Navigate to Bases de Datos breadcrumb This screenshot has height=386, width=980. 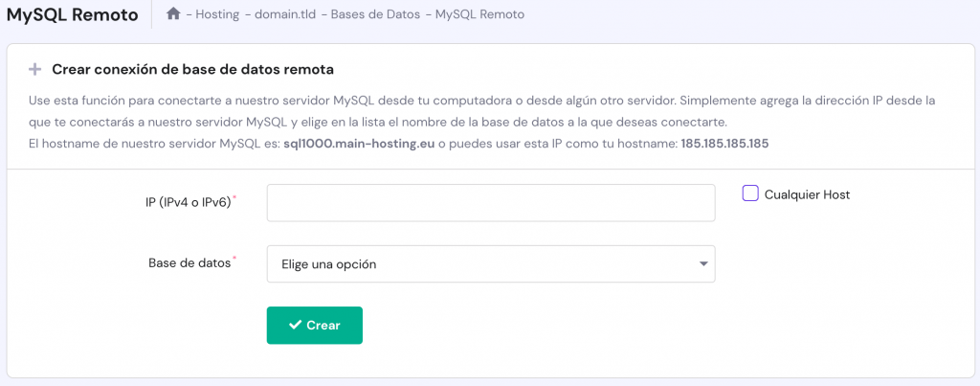point(376,14)
